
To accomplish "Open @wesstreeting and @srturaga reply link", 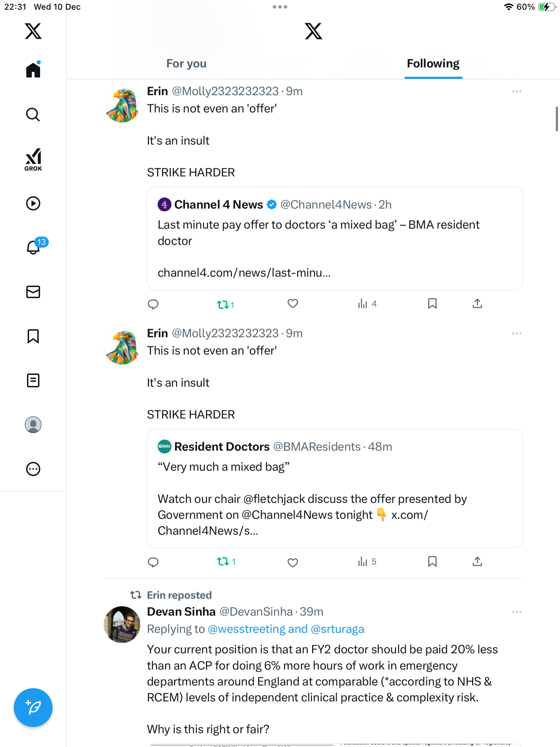I will pos(286,629).
